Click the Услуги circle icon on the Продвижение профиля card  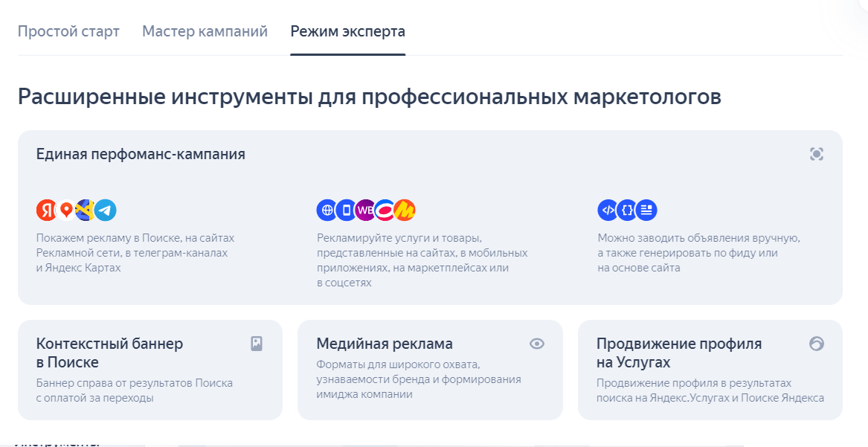817,344
